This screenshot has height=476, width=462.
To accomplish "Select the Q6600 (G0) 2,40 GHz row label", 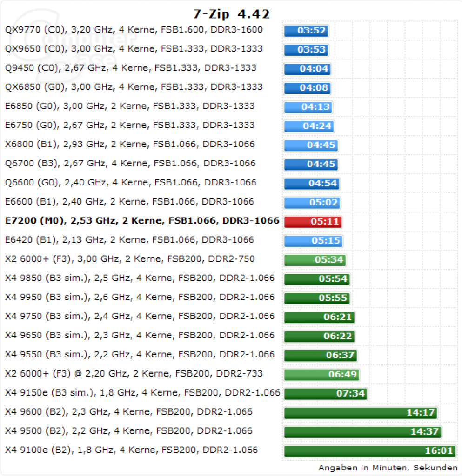I will tap(131, 183).
